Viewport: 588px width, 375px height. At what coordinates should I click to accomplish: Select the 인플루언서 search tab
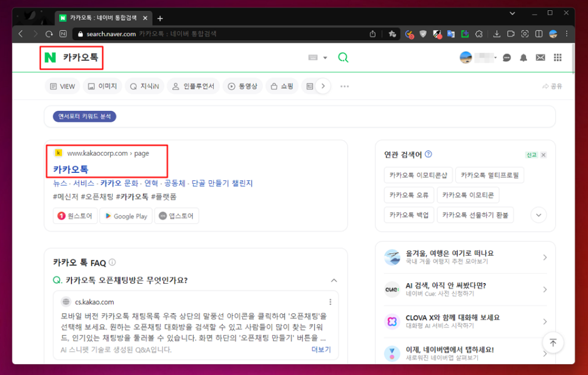[x=193, y=86]
